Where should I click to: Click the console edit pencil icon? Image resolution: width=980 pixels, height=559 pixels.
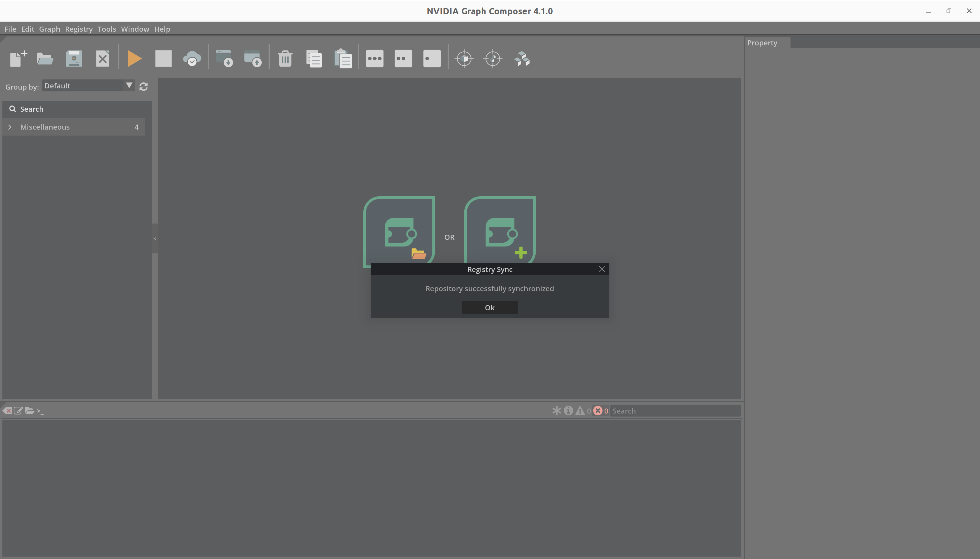pyautogui.click(x=18, y=410)
